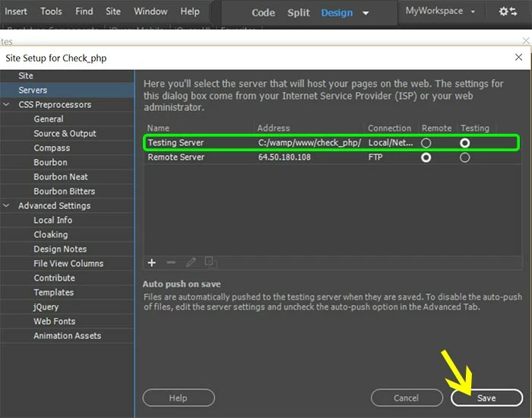Screen dimensions: 532x418
Task: Open Contribute settings
Action: click(x=54, y=278)
